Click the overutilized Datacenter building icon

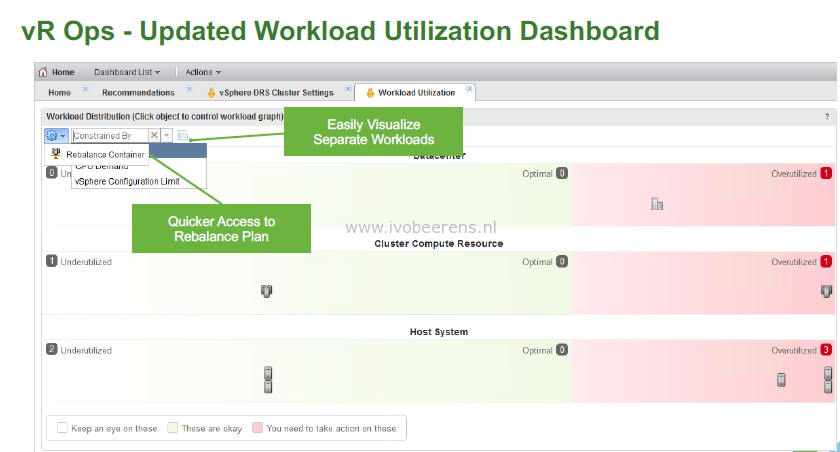(657, 204)
